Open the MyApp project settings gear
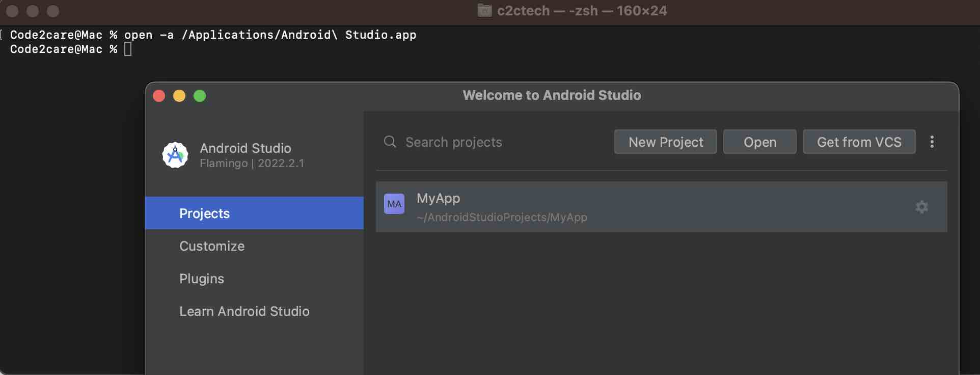The height and width of the screenshot is (375, 980). pyautogui.click(x=921, y=207)
